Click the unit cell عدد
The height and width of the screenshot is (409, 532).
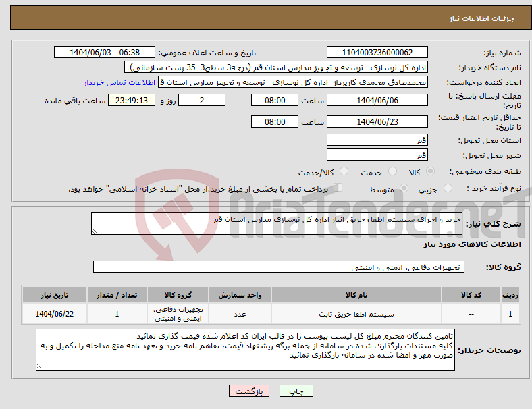[x=240, y=314]
